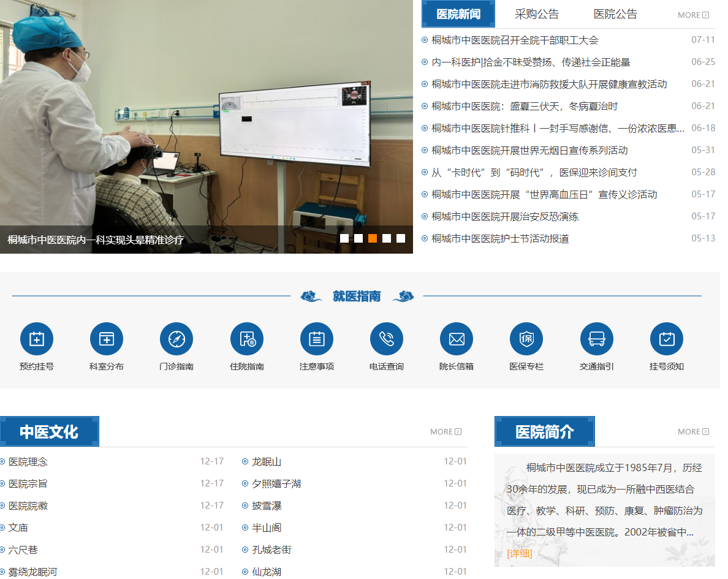Screen dimensions: 728x579
Task: Select the active orange carousel dot
Action: click(x=373, y=238)
